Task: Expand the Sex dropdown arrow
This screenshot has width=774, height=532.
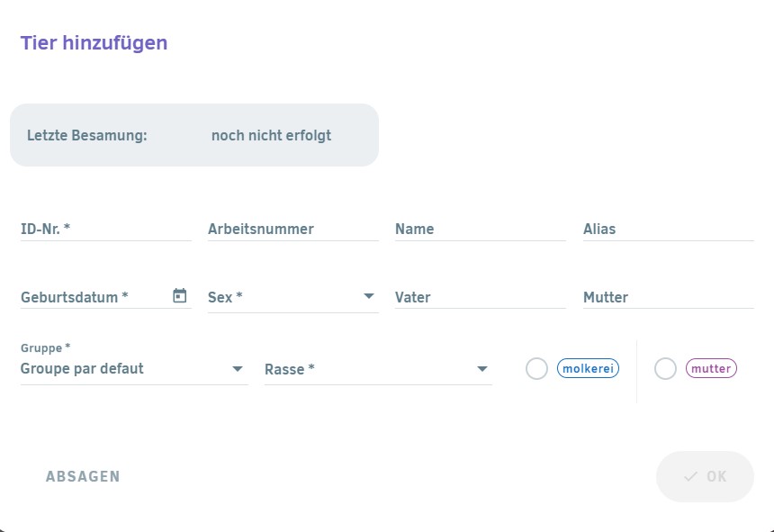Action: tap(369, 296)
